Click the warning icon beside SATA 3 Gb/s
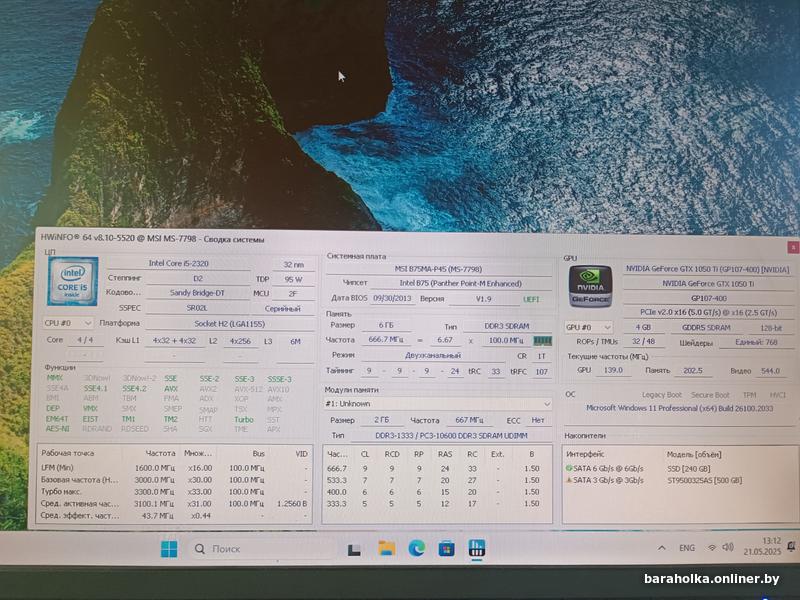 (x=569, y=480)
